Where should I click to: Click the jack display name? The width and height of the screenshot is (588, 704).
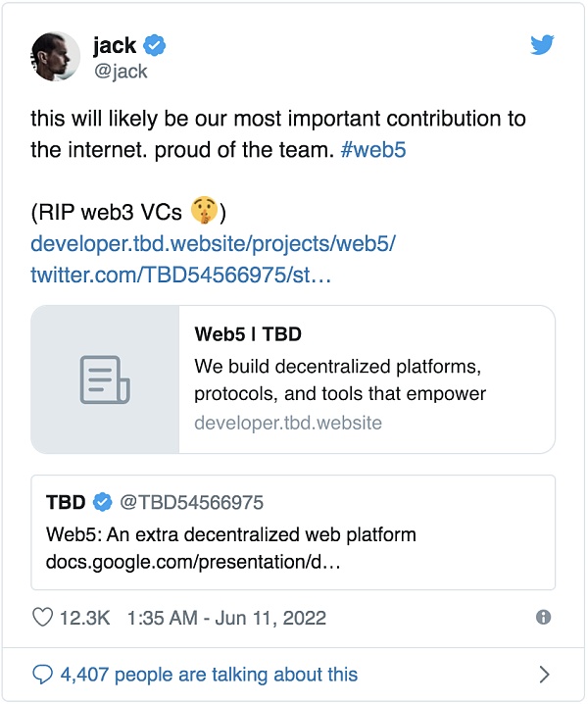(115, 45)
